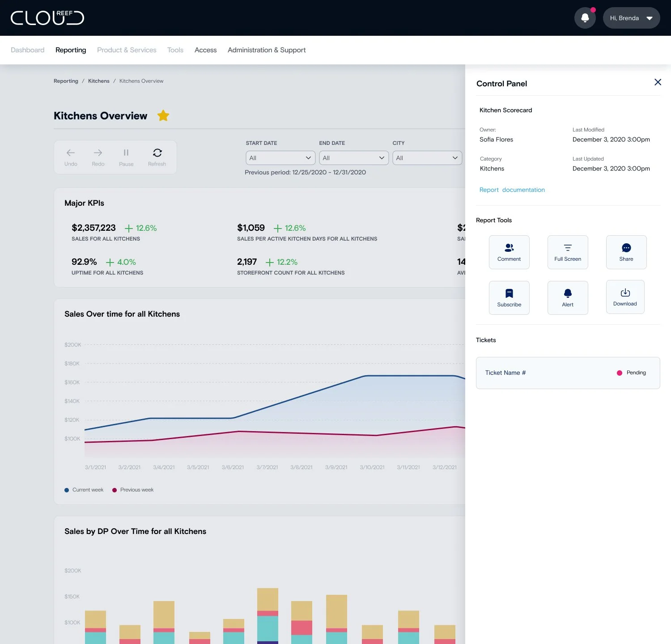Expand the Start Date dropdown
671x644 pixels.
(x=280, y=158)
